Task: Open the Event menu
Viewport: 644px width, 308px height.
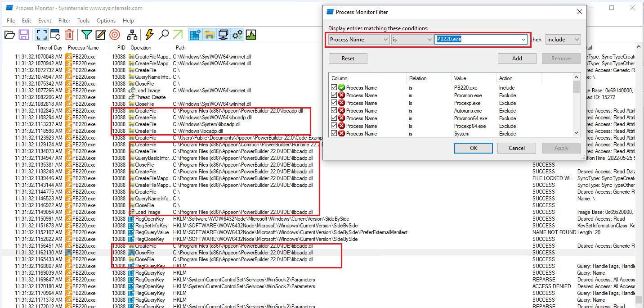Action: click(x=45, y=21)
